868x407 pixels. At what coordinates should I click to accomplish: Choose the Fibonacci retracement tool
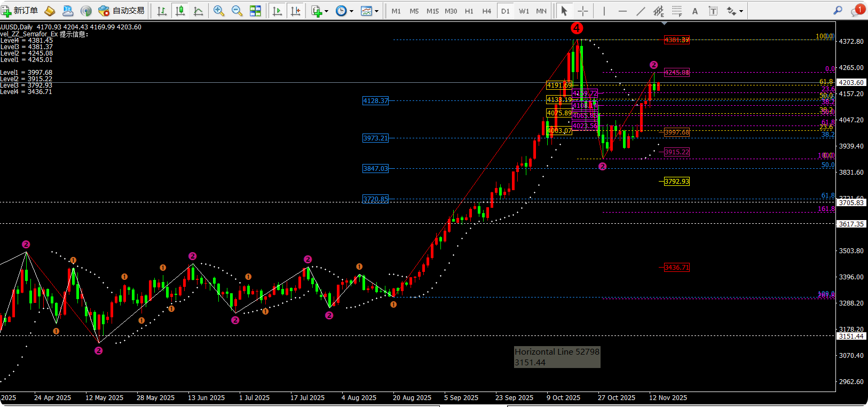coord(676,11)
